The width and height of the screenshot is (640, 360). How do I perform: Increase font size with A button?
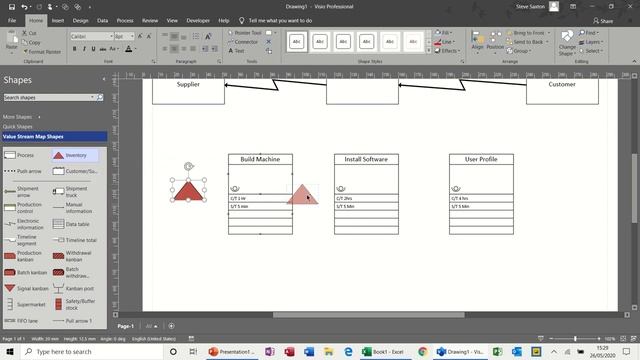[x=140, y=36]
